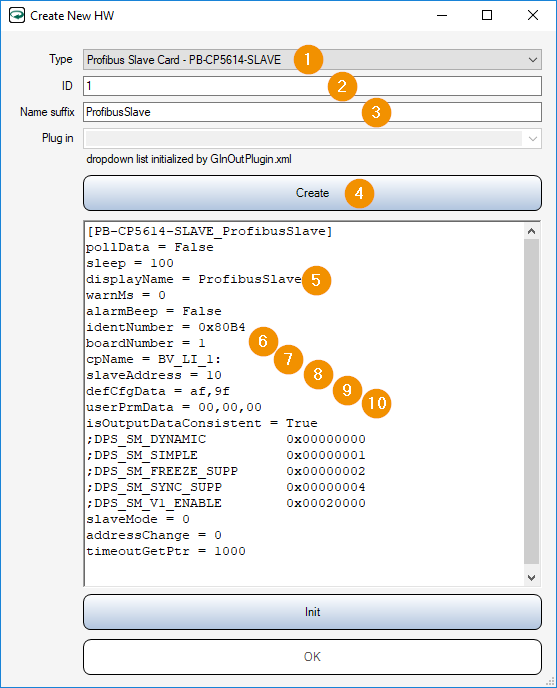Image resolution: width=557 pixels, height=688 pixels.
Task: Click the alarmBeep = False line
Action: [154, 312]
